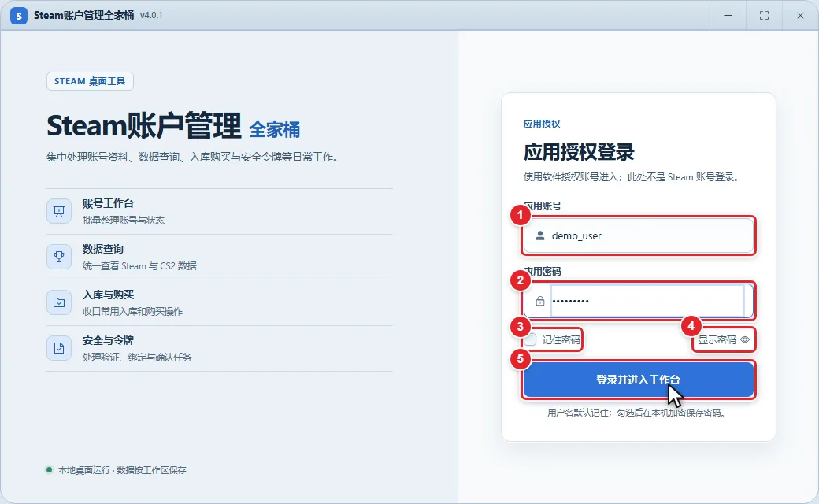Viewport: 819px width, 504px height.
Task: Select the 账号工作台 feature title
Action: point(108,204)
